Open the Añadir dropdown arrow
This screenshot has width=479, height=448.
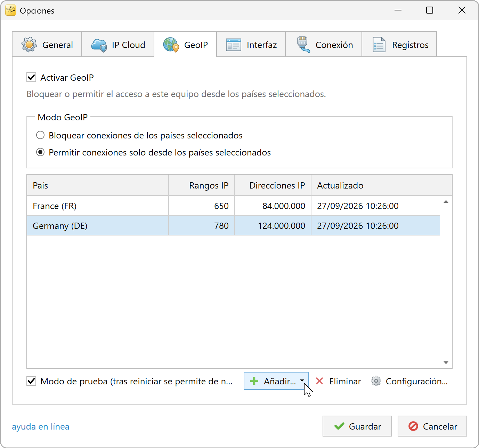302,381
